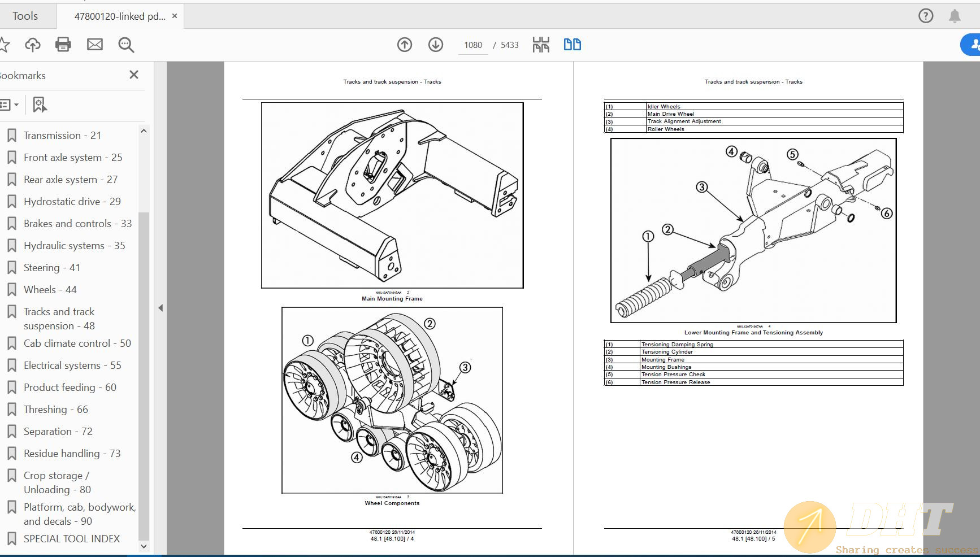Open bookmark Hydrostatic drive - 29
The height and width of the screenshot is (557, 980).
coord(72,202)
